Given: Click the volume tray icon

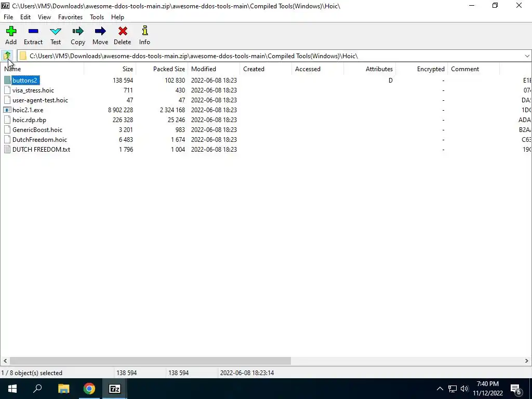Looking at the screenshot, I should 464,389.
